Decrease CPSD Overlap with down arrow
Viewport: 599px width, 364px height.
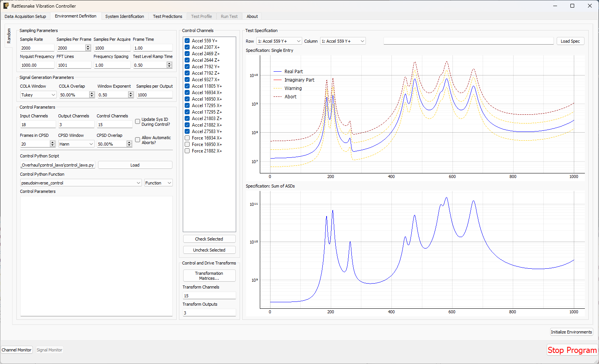tap(129, 146)
